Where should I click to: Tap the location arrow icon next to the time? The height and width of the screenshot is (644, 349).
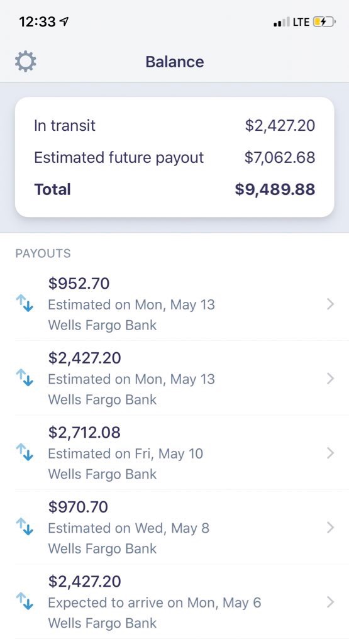click(x=65, y=22)
